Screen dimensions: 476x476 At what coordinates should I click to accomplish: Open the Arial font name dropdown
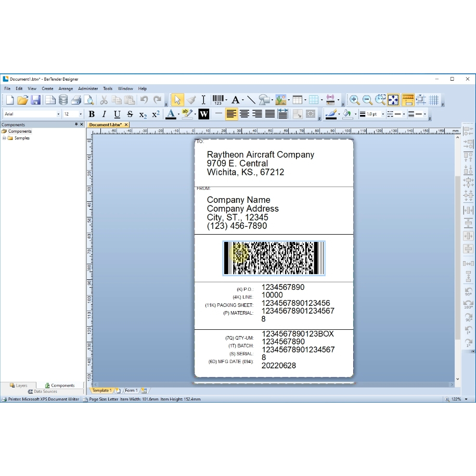coord(58,114)
